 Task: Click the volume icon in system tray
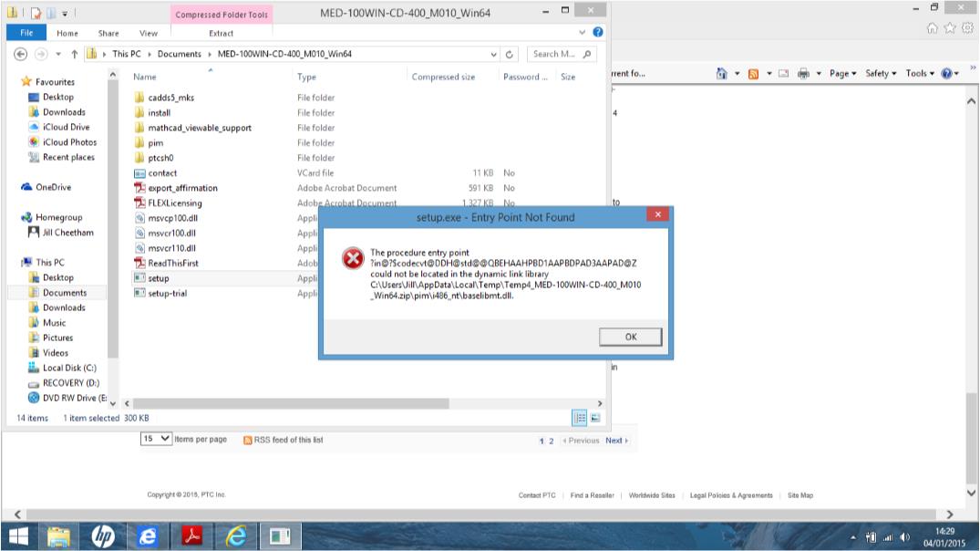pos(904,537)
